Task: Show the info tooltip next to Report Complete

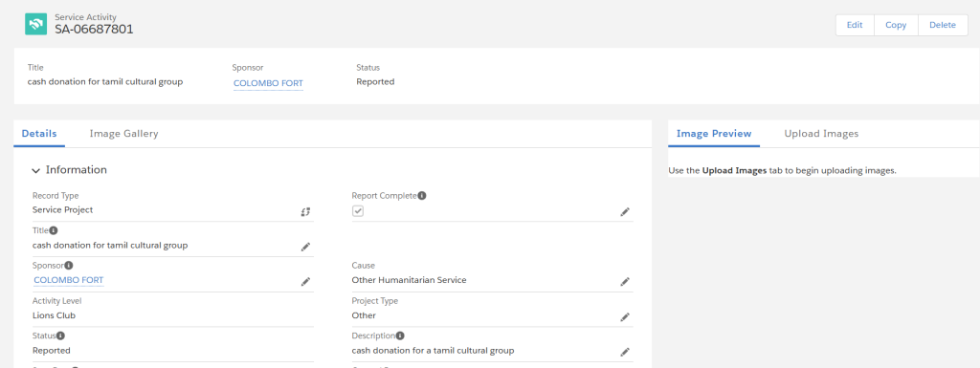Action: 422,195
